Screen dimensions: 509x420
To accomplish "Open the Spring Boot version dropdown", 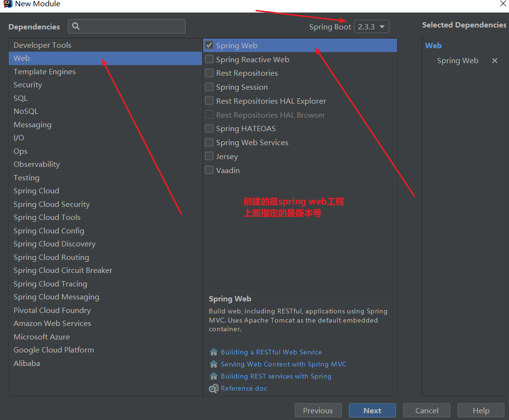I will 371,27.
